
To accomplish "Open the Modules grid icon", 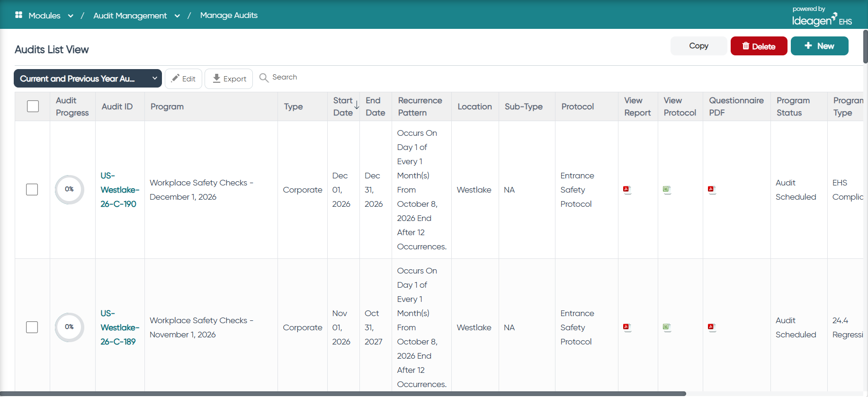I will tap(19, 15).
